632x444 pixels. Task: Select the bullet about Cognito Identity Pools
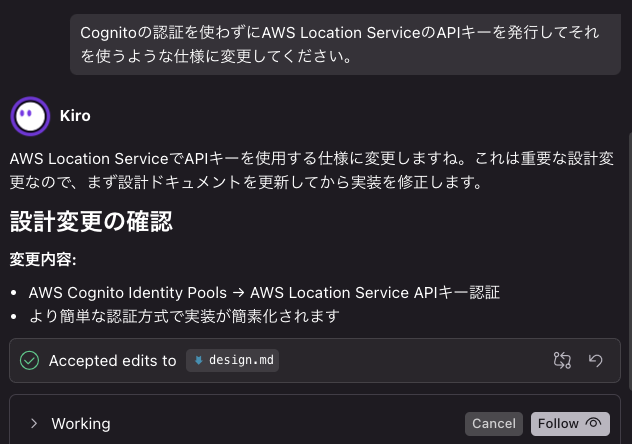click(264, 293)
